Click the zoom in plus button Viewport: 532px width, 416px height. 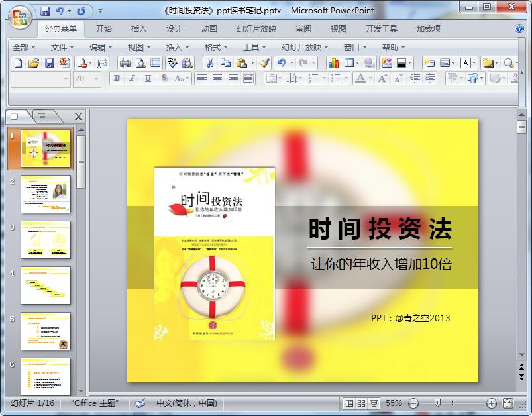pos(492,403)
